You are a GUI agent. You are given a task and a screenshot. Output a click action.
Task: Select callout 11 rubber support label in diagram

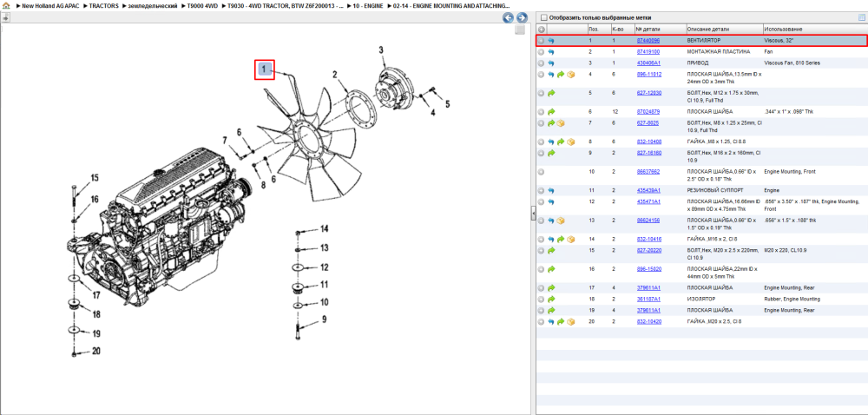point(325,285)
